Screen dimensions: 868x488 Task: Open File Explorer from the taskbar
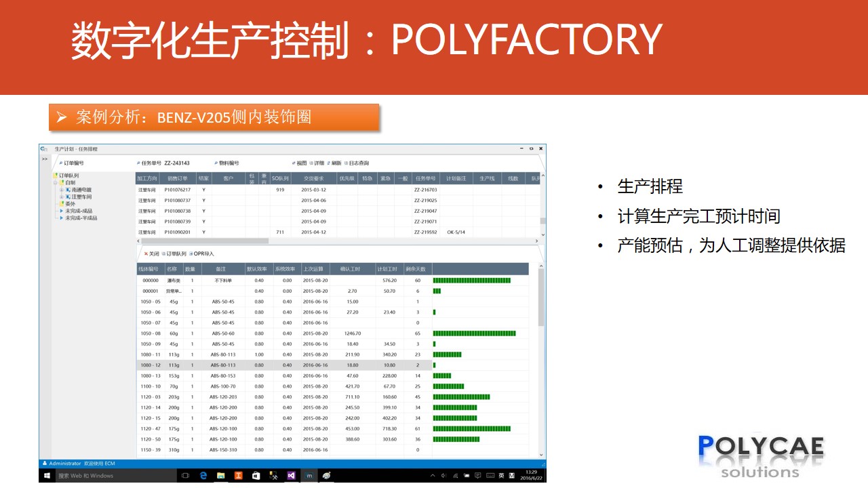pyautogui.click(x=221, y=476)
